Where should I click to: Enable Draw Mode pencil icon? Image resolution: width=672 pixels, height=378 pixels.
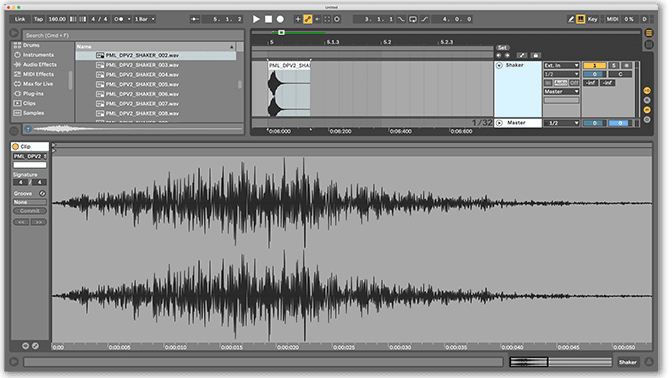[x=571, y=19]
